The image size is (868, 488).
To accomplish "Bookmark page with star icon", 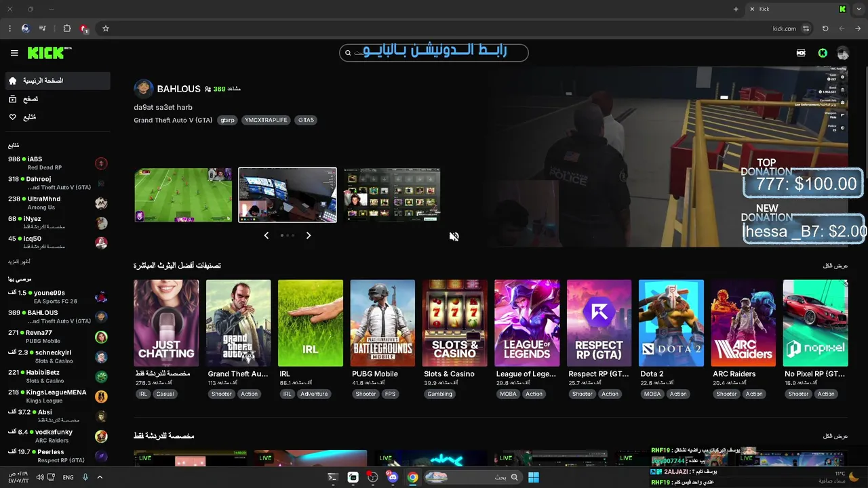I will pos(105,28).
